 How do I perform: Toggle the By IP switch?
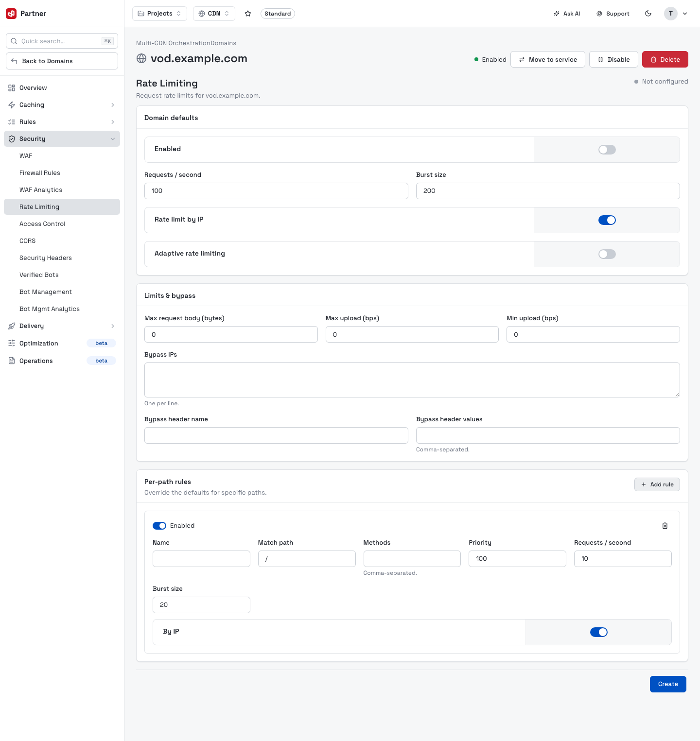[x=599, y=632]
